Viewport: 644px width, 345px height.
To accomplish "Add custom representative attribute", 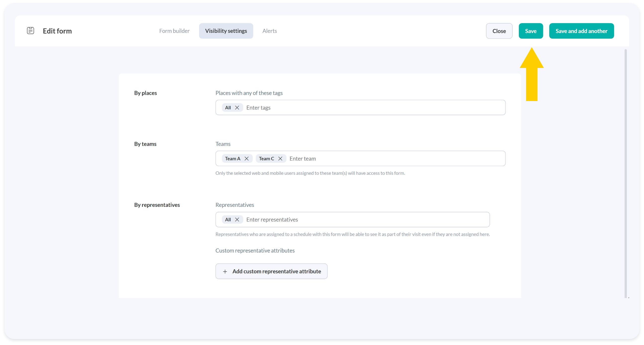I will coord(276,271).
